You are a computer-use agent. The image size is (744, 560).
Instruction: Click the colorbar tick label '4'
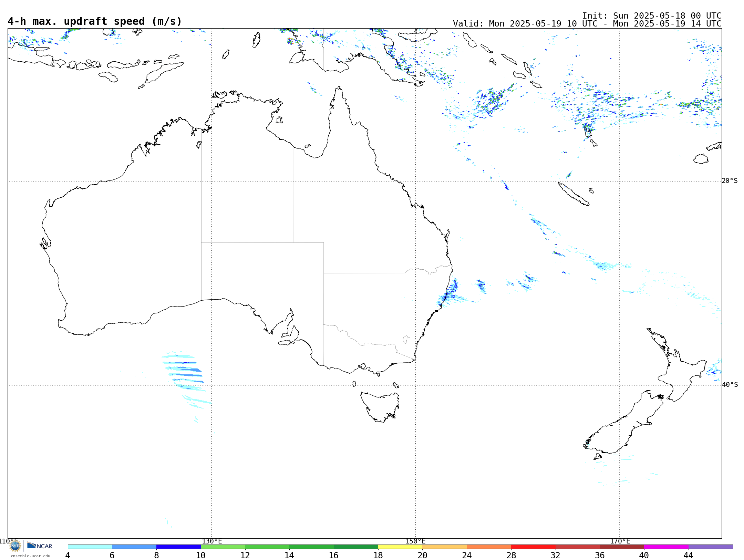point(68,556)
